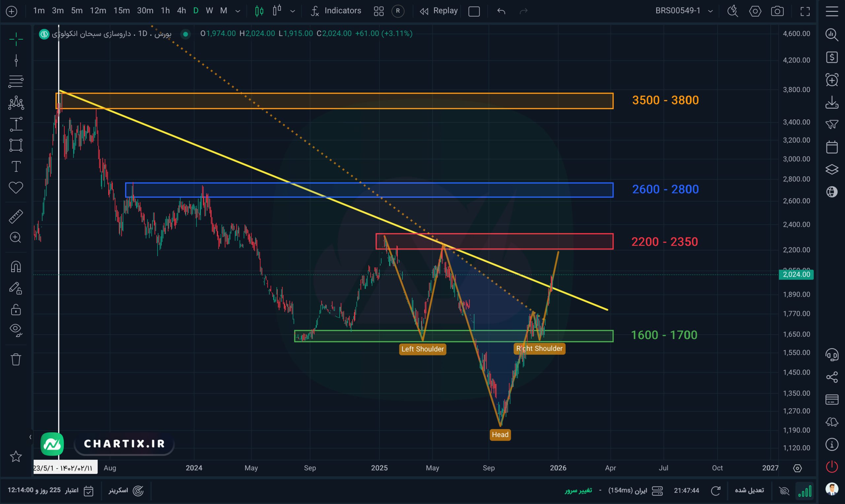The image size is (845, 504).
Task: Open the Fibonacci retracement lines tool
Action: pyautogui.click(x=16, y=82)
